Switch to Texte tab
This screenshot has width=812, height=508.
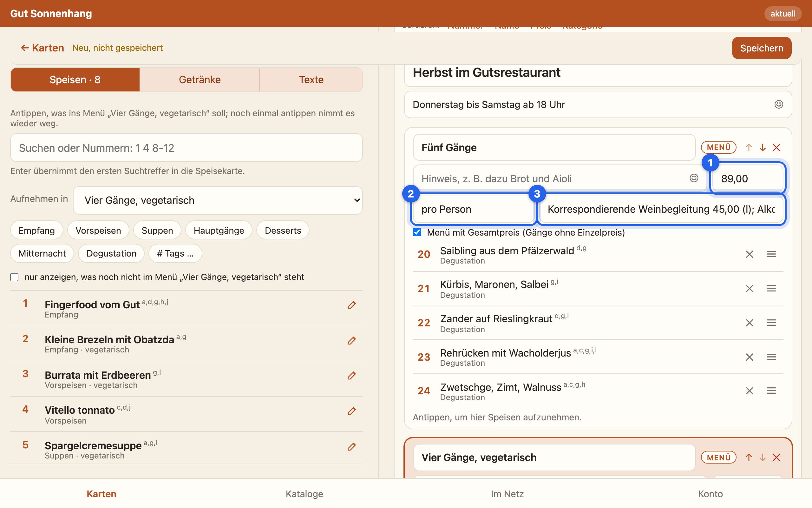pos(311,80)
